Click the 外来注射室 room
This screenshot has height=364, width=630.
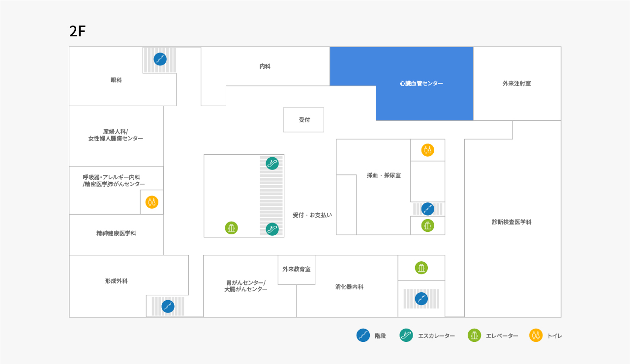[x=516, y=84]
